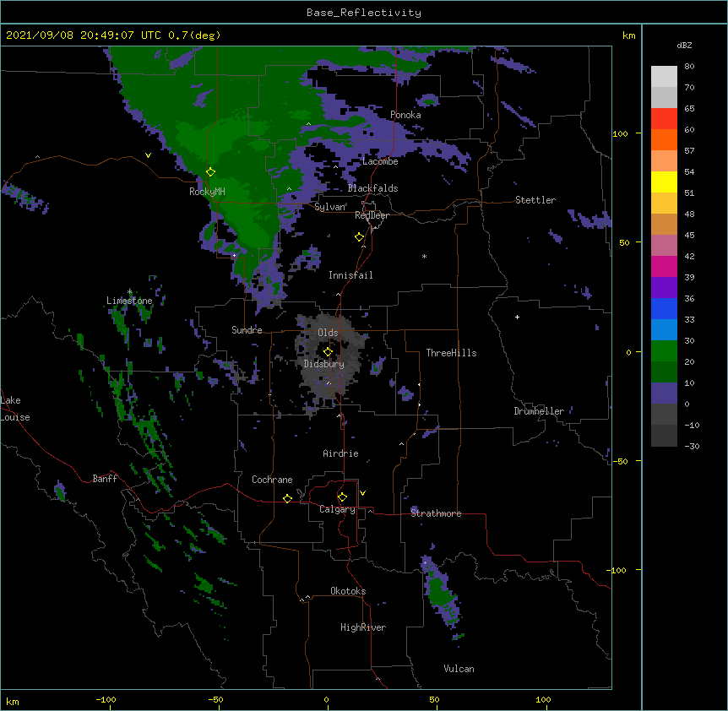Screen dimensions: 728x711
Task: Click the yellow diamond marker south of RedDeer
Action: tap(360, 237)
